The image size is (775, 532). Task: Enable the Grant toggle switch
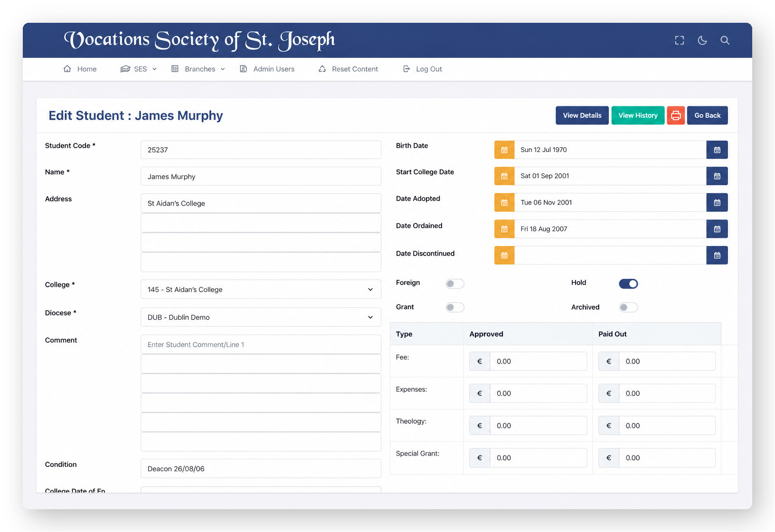pyautogui.click(x=454, y=307)
